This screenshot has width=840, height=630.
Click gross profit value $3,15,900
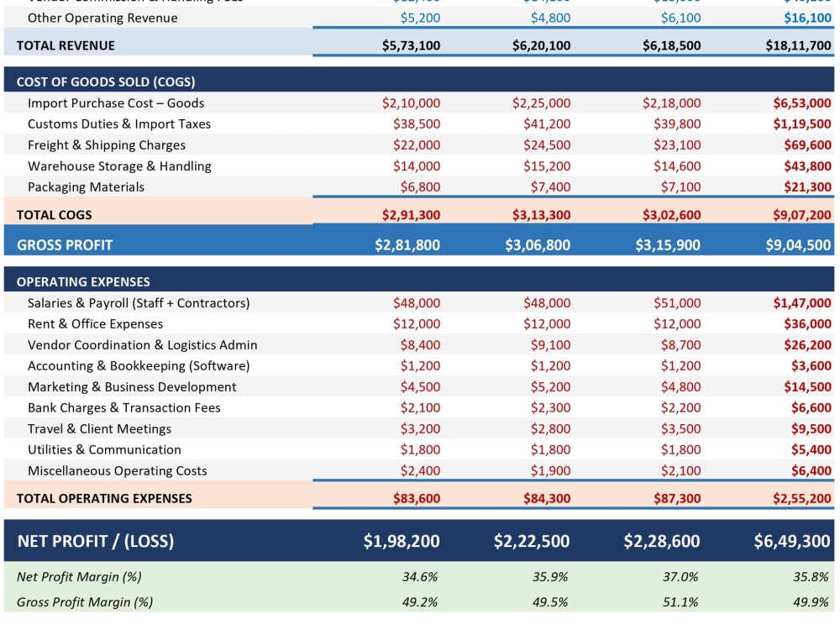point(668,244)
